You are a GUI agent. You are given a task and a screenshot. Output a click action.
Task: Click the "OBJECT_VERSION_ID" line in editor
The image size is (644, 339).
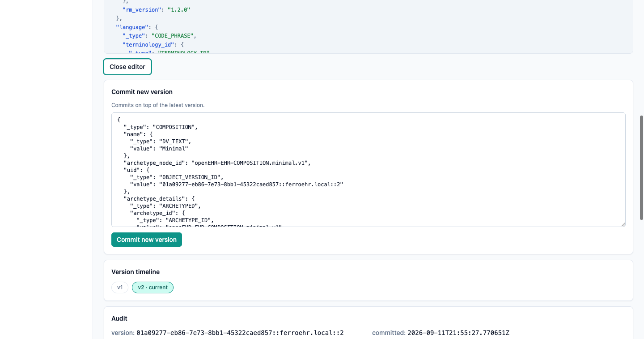(177, 177)
